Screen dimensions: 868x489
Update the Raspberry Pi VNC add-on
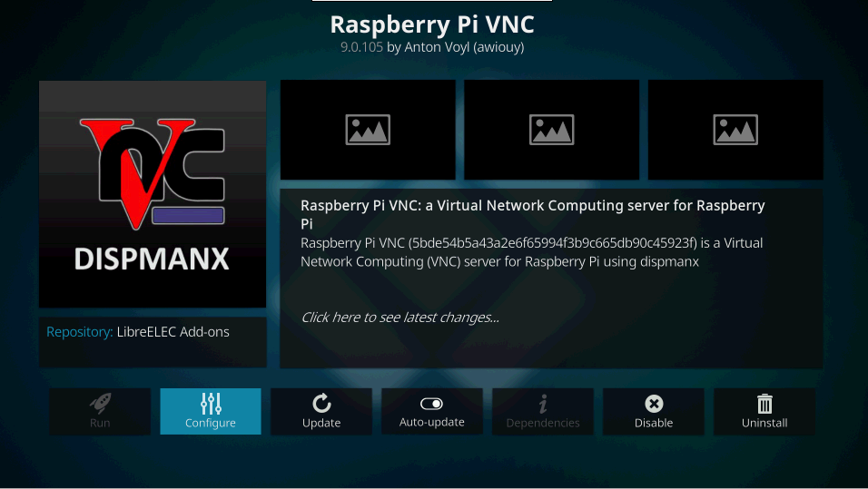(321, 411)
